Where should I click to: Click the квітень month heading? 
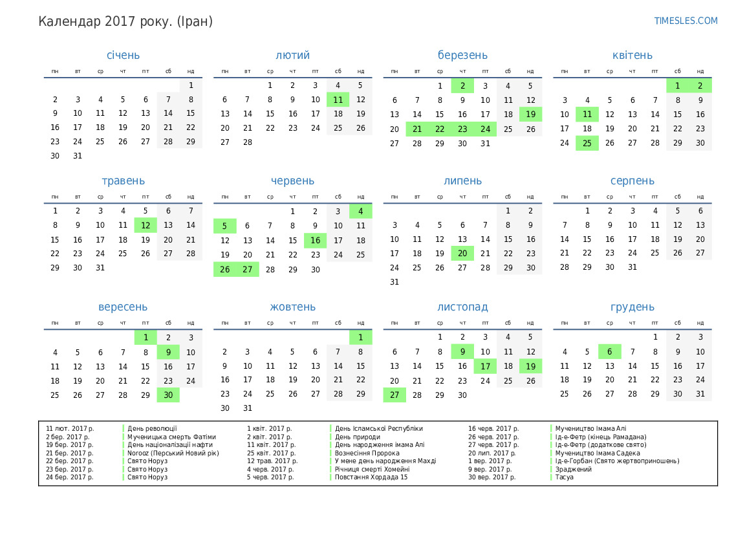632,56
